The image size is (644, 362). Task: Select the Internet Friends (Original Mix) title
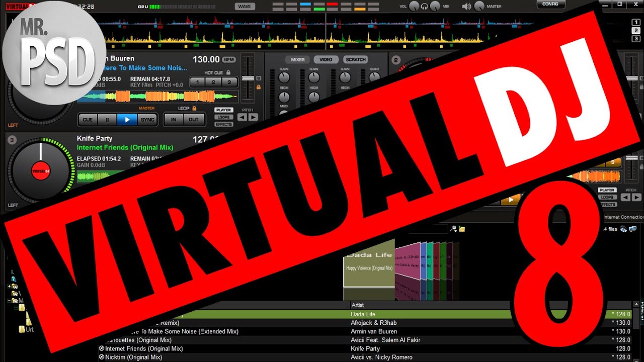(x=144, y=348)
